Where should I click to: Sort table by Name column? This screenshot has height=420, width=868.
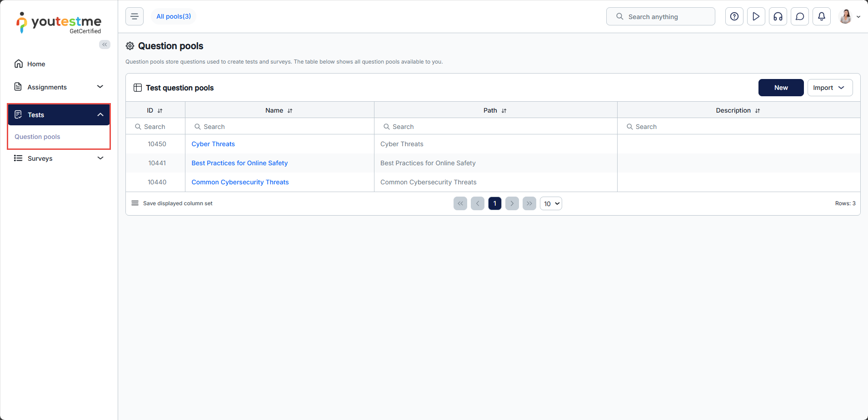click(290, 111)
